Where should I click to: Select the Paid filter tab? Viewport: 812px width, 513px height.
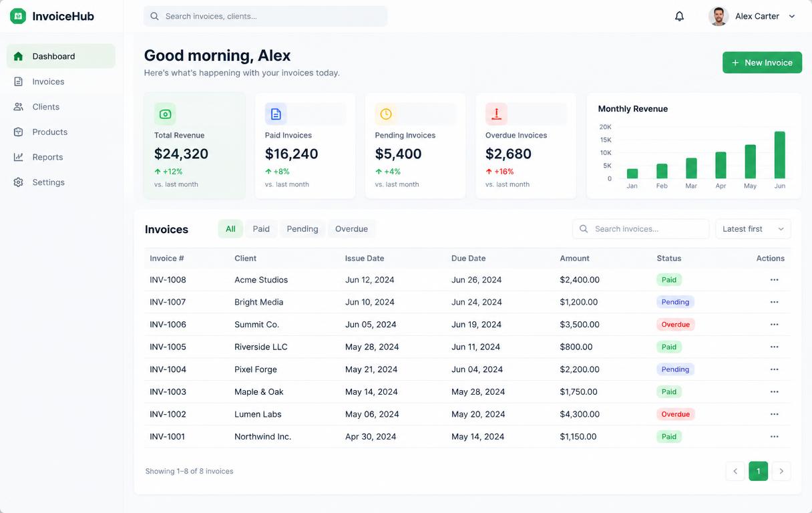tap(261, 229)
